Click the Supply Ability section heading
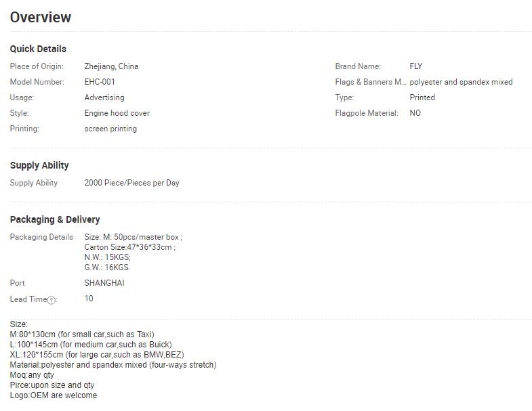The height and width of the screenshot is (411, 532). click(39, 165)
